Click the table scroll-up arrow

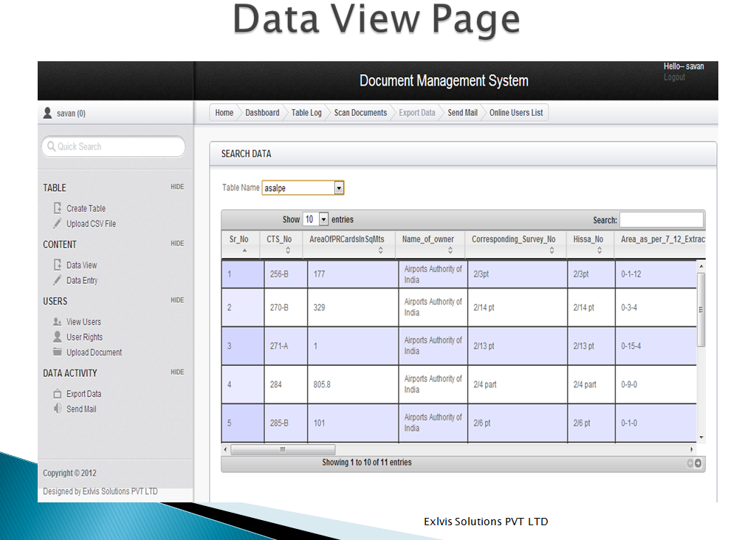click(701, 266)
